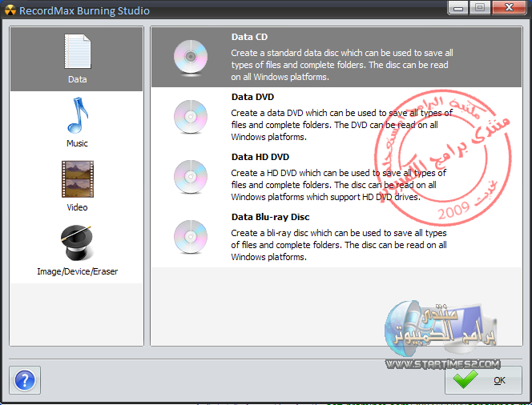This screenshot has width=532, height=405.
Task: Switch to the Music label
Action: [x=77, y=143]
